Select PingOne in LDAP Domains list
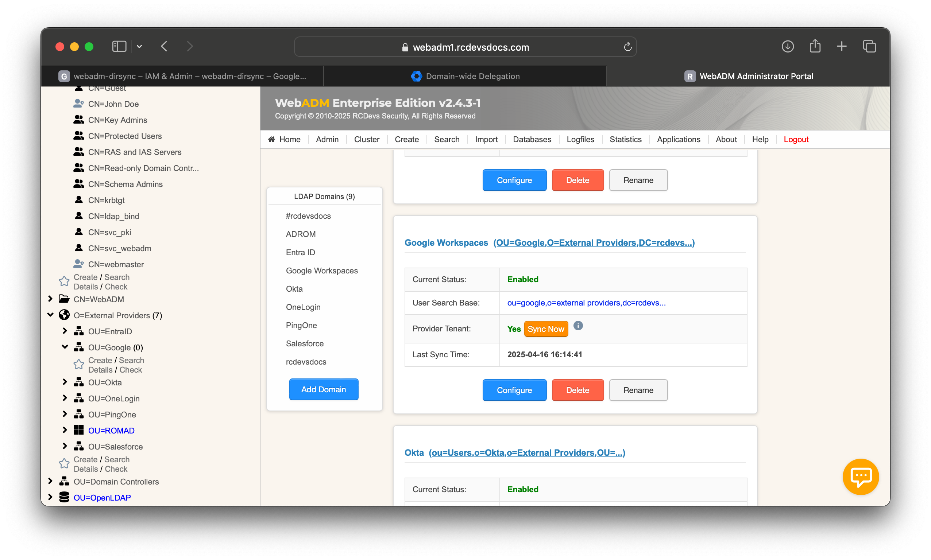This screenshot has height=560, width=931. [x=301, y=325]
